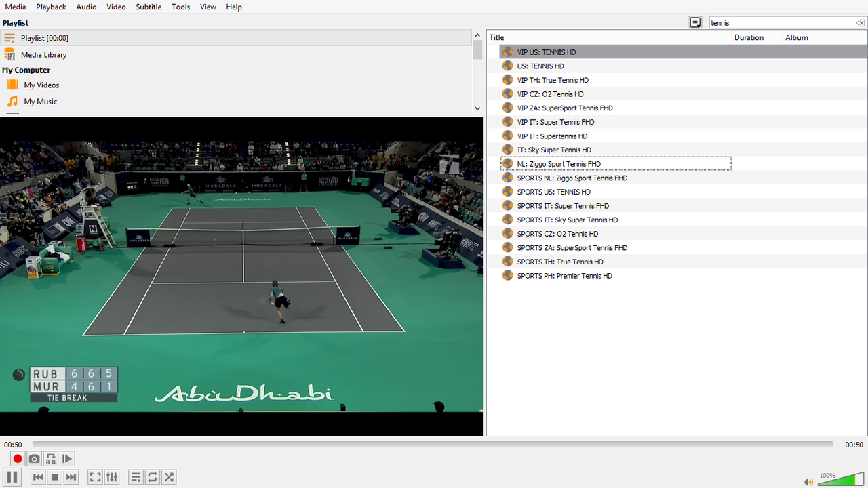Toggle the A-B loop button
The height and width of the screenshot is (488, 868).
51,459
